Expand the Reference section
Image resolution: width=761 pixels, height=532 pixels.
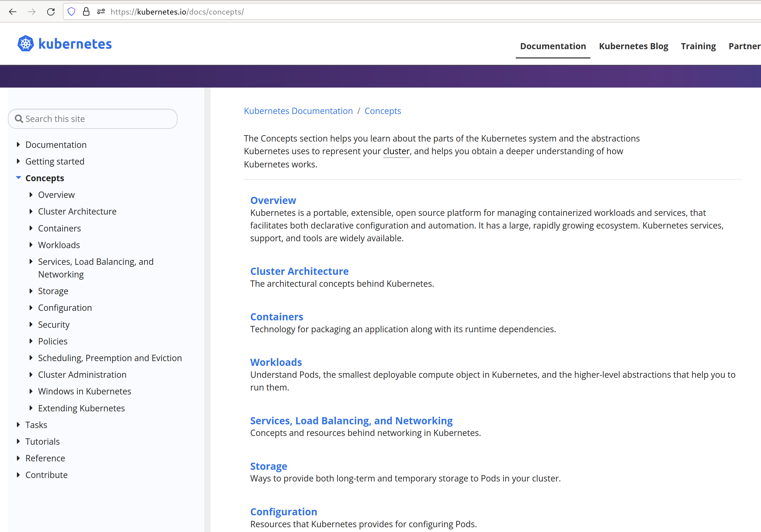point(19,458)
